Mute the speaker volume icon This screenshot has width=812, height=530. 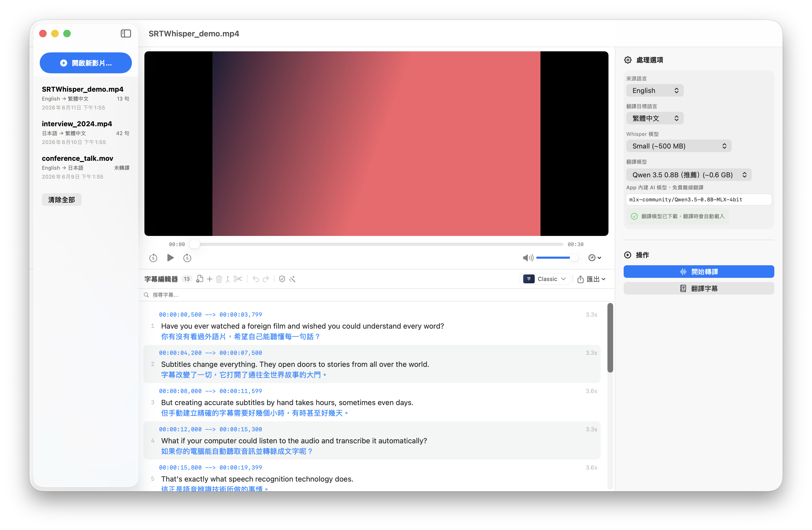point(527,258)
